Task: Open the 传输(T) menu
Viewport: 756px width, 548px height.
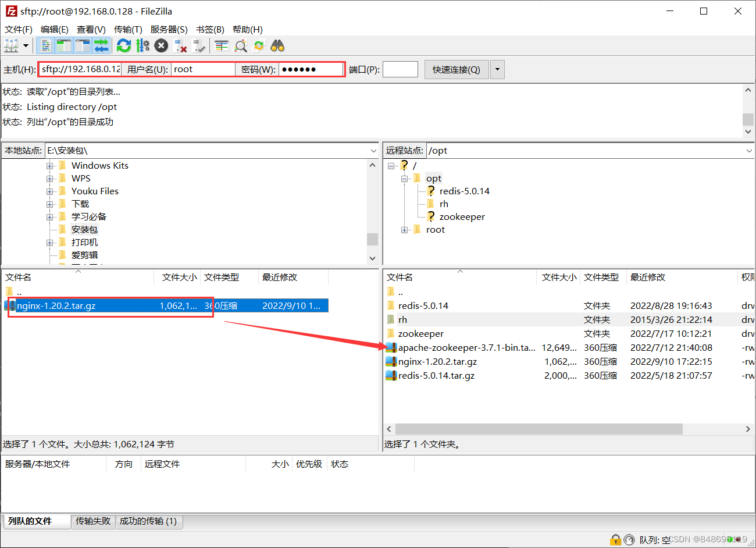Action: click(128, 29)
